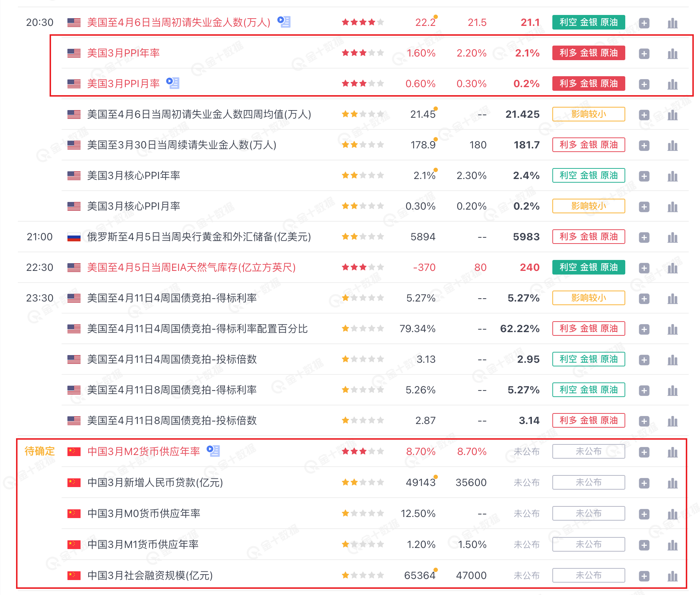Click the 中国3月M1货币供应年率 row title
Image resolution: width=700 pixels, height=595 pixels.
(x=143, y=545)
